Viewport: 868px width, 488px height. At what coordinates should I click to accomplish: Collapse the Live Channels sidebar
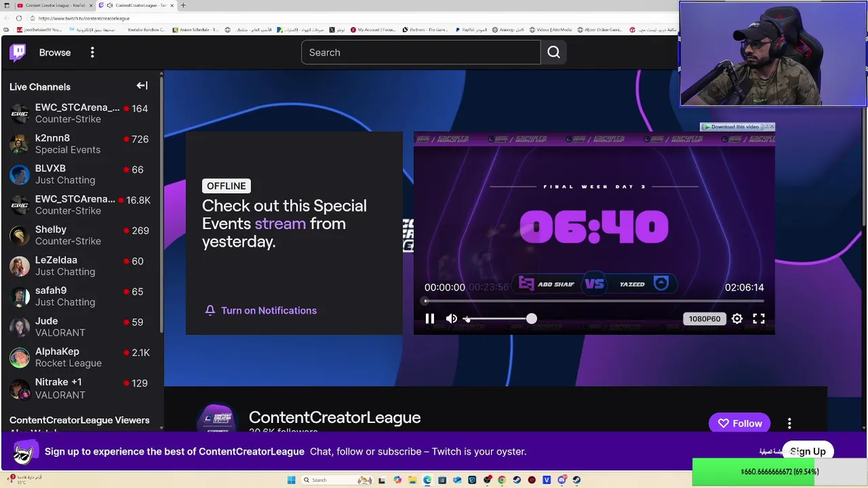pos(142,85)
